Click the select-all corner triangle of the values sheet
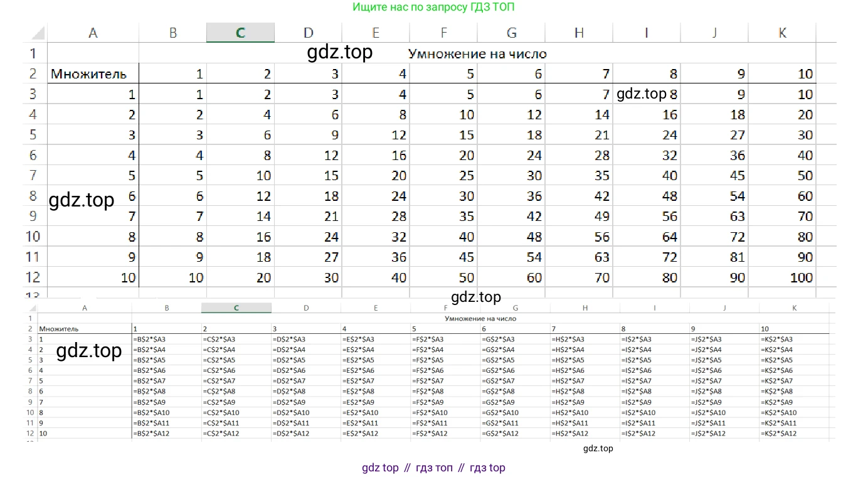 point(37,33)
